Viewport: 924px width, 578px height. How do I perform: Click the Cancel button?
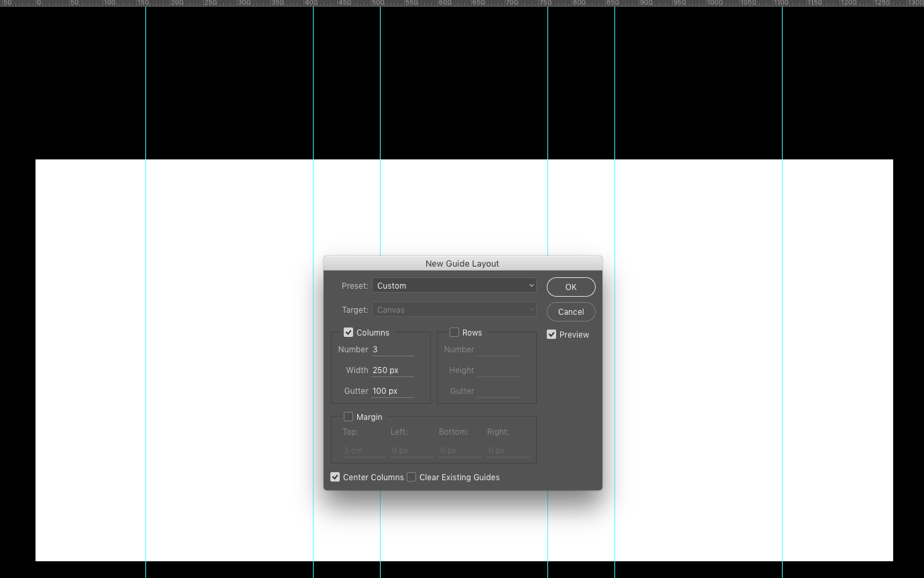[571, 311]
